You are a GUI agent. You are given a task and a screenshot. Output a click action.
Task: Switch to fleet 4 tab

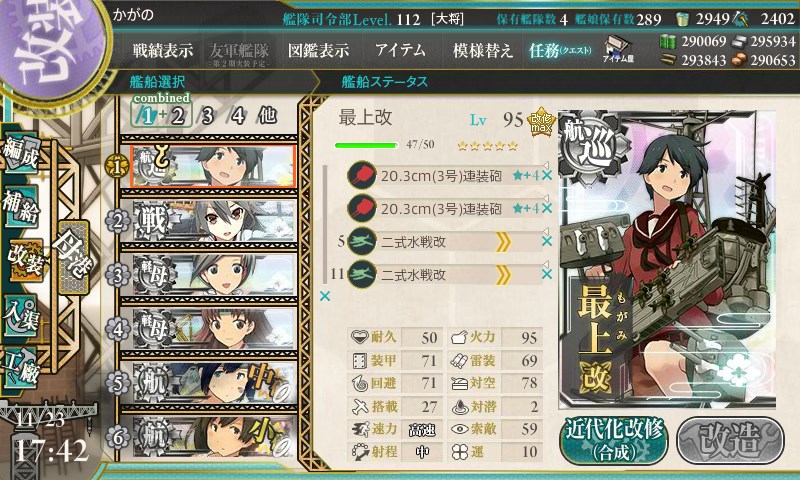pyautogui.click(x=237, y=116)
